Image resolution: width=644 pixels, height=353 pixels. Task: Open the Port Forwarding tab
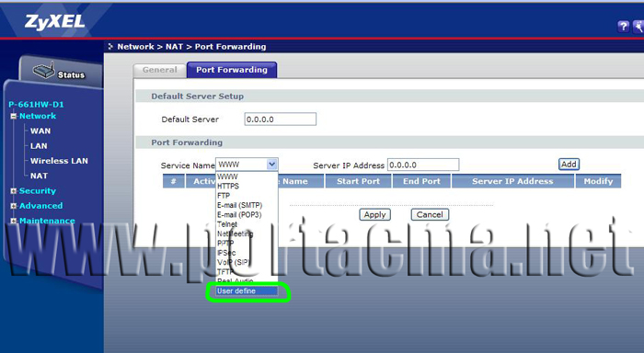pyautogui.click(x=232, y=70)
